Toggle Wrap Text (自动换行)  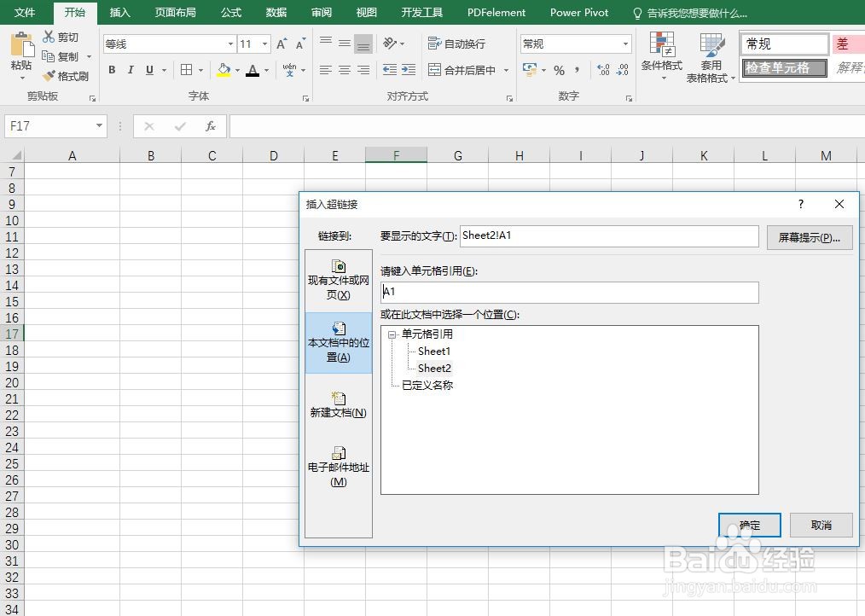click(x=456, y=44)
